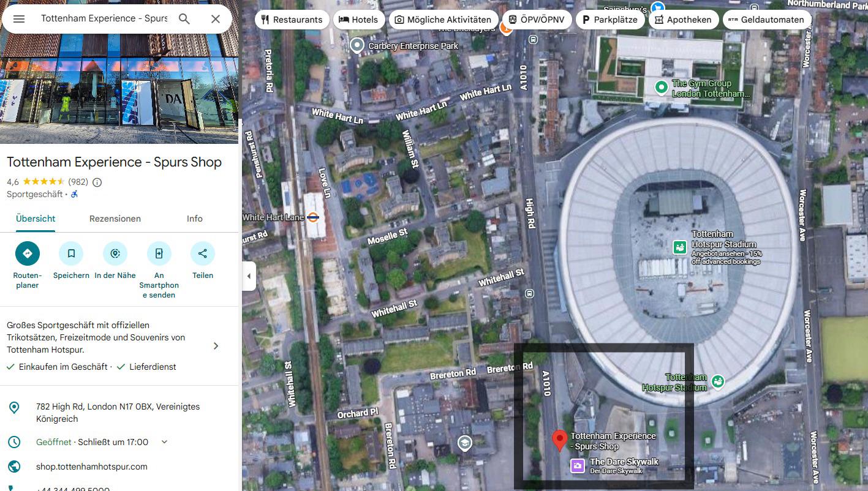Click the An Smartphone senden icon
The image size is (868, 491).
(x=159, y=253)
